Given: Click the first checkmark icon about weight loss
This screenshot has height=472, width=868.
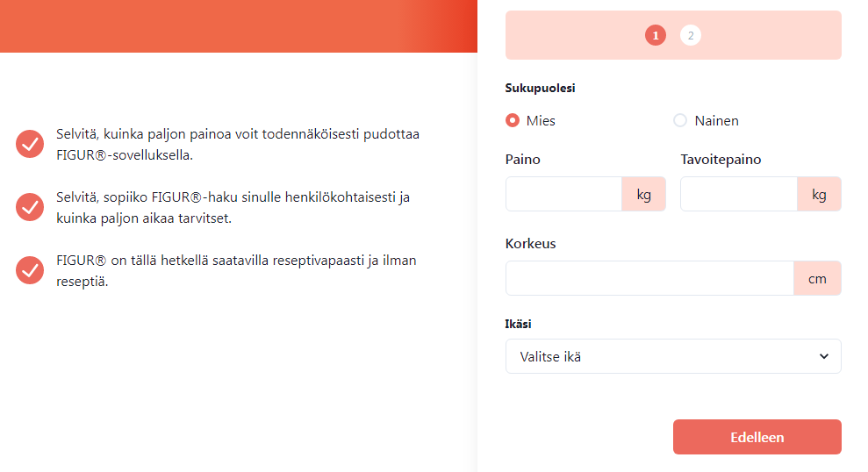Looking at the screenshot, I should (x=30, y=144).
